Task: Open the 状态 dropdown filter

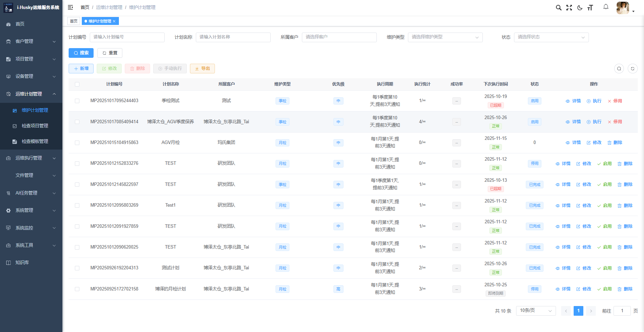Action: pyautogui.click(x=551, y=37)
